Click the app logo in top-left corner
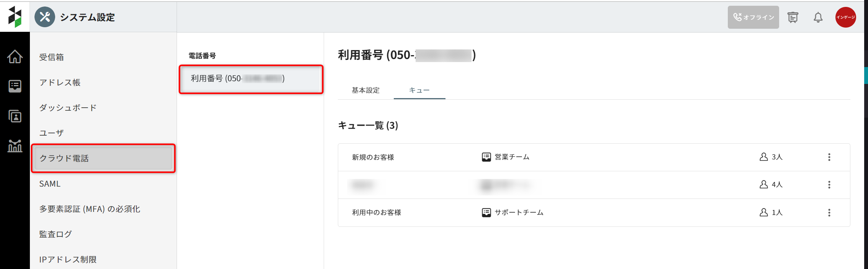This screenshot has height=269, width=868. click(15, 17)
